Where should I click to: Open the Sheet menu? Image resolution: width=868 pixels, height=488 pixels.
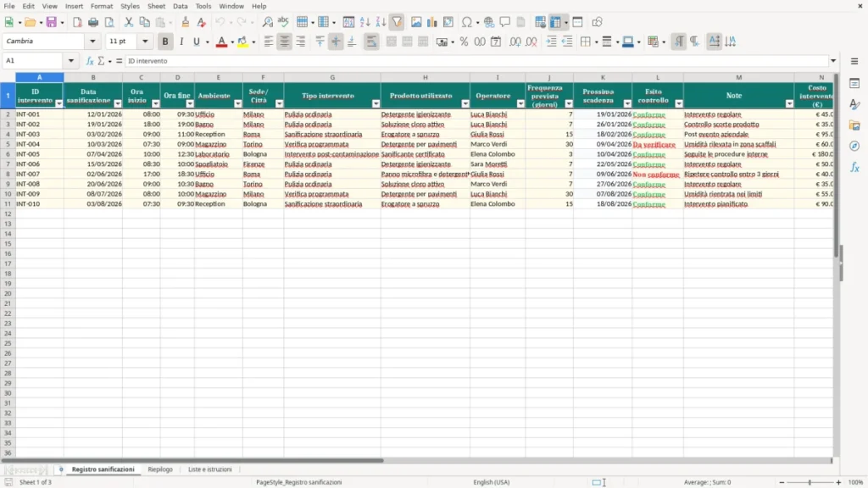[156, 6]
